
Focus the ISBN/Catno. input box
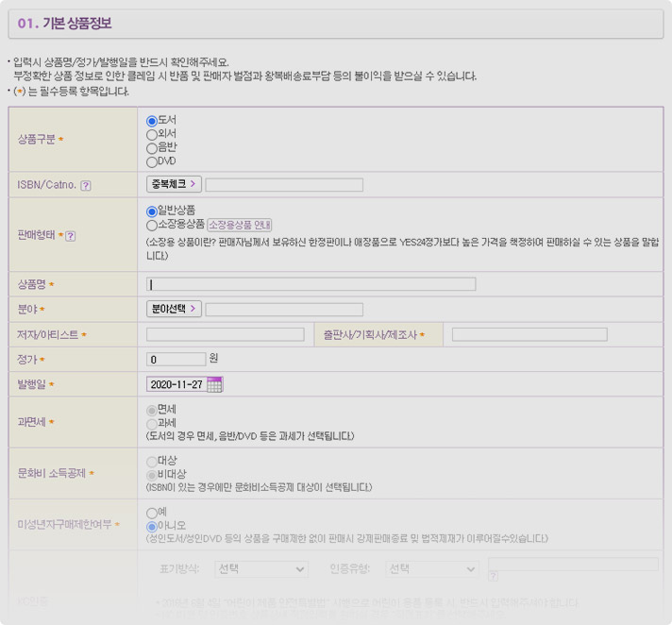283,185
